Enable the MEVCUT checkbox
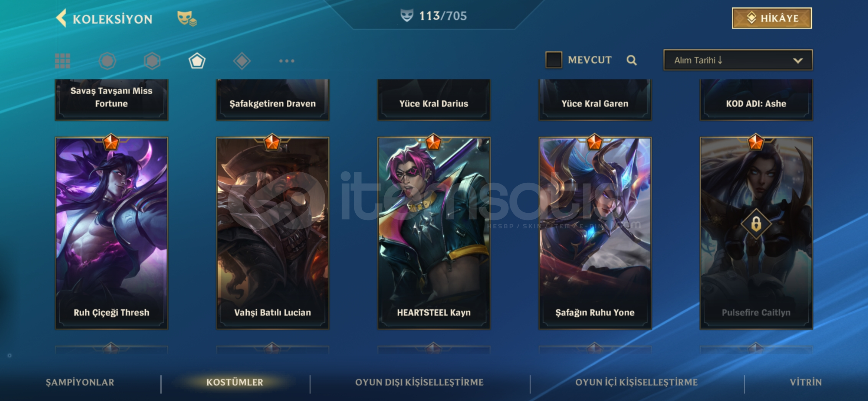The width and height of the screenshot is (868, 401). (x=553, y=60)
